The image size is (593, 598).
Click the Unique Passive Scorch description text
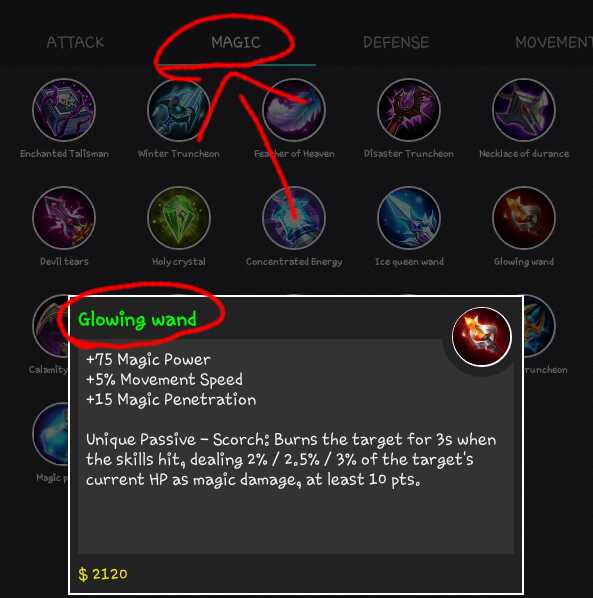[x=291, y=460]
